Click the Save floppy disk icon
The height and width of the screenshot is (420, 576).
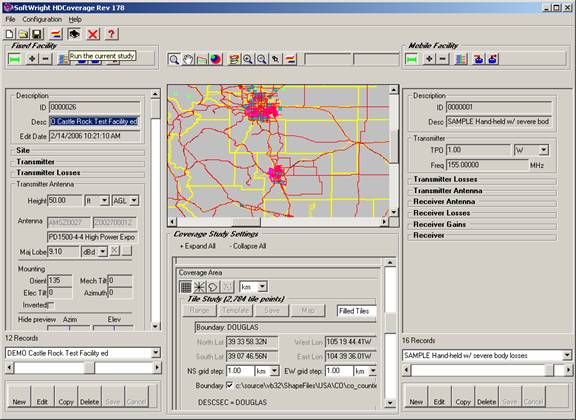pyautogui.click(x=37, y=34)
